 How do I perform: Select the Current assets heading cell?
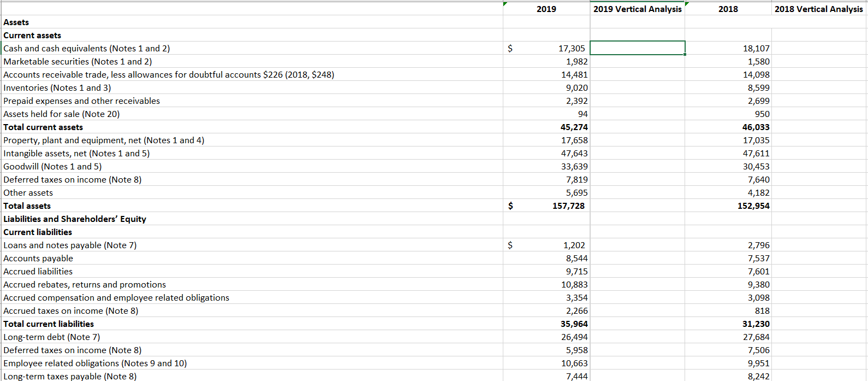[x=252, y=35]
